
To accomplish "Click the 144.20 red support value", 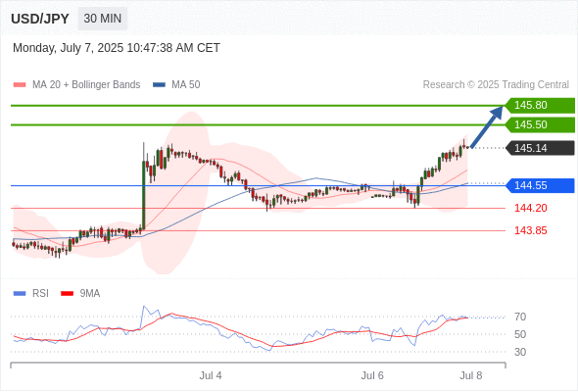I will [x=530, y=208].
